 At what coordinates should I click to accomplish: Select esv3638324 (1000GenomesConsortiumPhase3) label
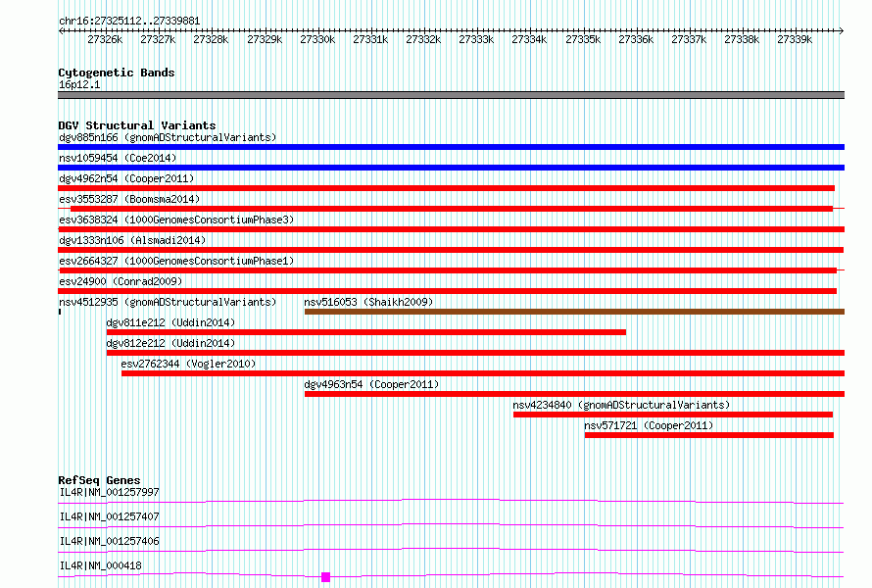tap(176, 220)
